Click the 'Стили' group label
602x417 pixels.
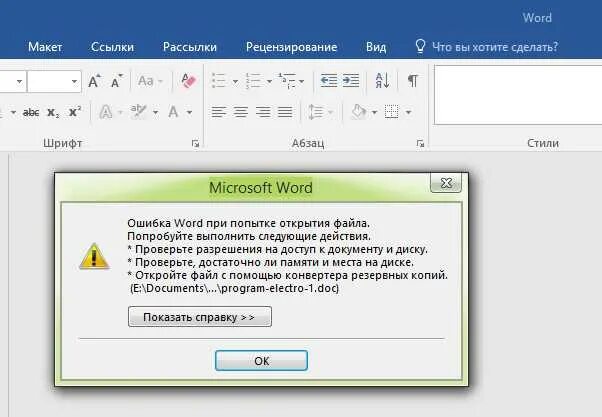coord(543,143)
